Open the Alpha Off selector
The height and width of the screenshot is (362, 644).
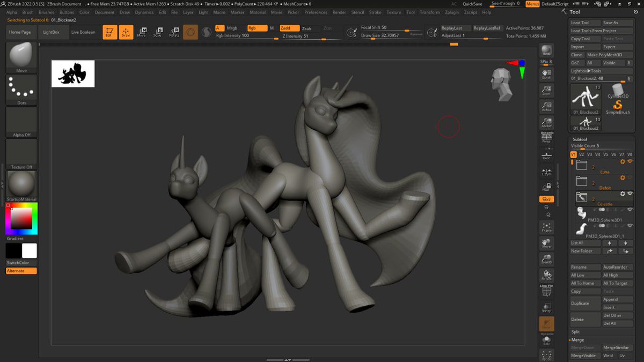(x=21, y=122)
